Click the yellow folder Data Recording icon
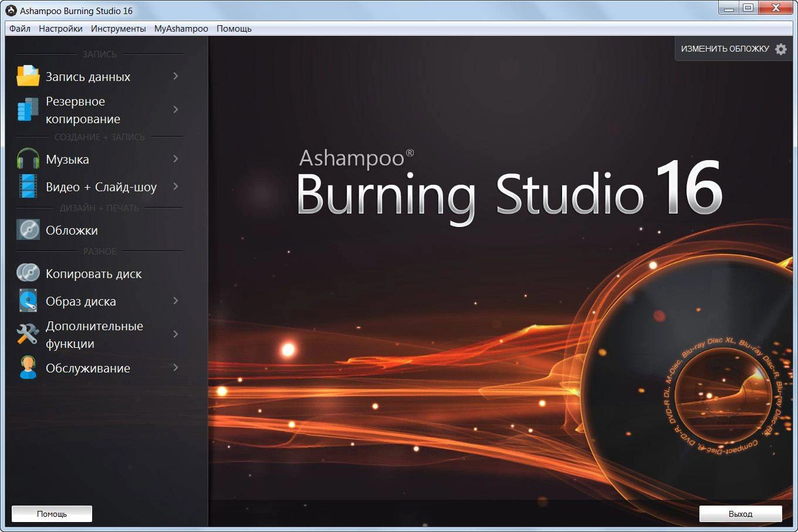Screen dimensions: 798x532 coord(28,76)
